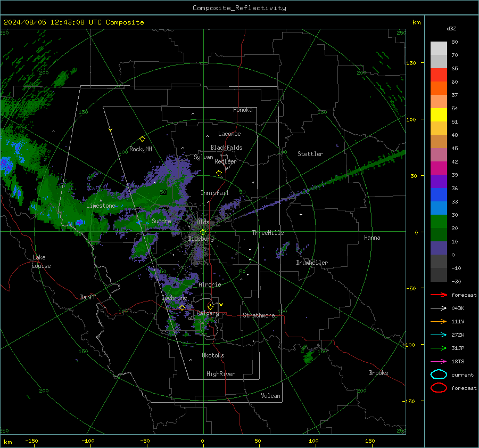The height and width of the screenshot is (448, 479).
Task: Click the asterisk marker above Limestone
Action: click(x=101, y=201)
